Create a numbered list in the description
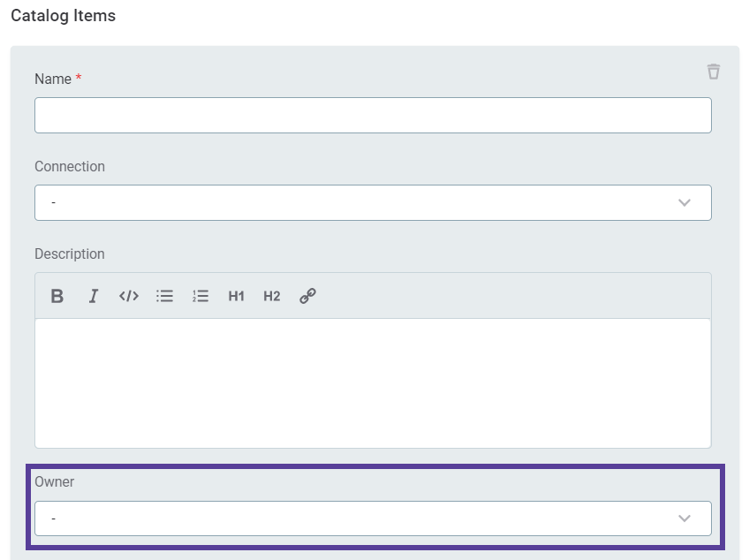Viewport: 749px width, 560px height. point(200,296)
